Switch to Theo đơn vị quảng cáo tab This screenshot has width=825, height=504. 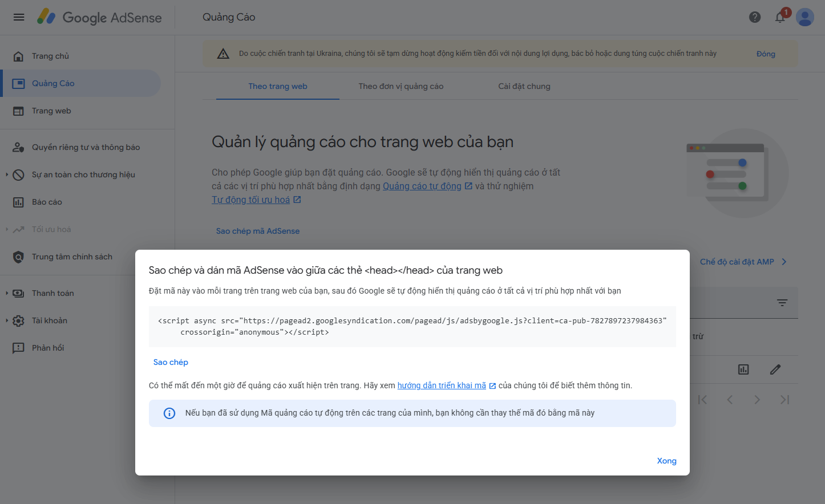(x=401, y=86)
